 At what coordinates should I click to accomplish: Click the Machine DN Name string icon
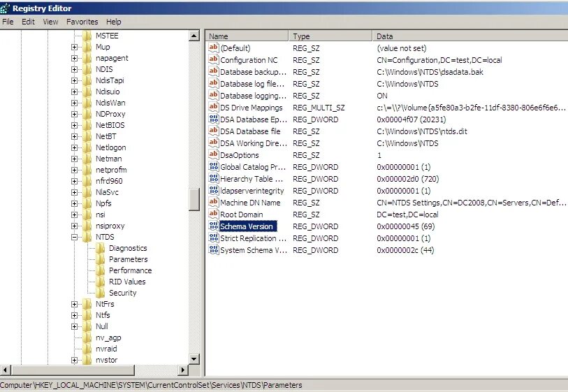214,203
